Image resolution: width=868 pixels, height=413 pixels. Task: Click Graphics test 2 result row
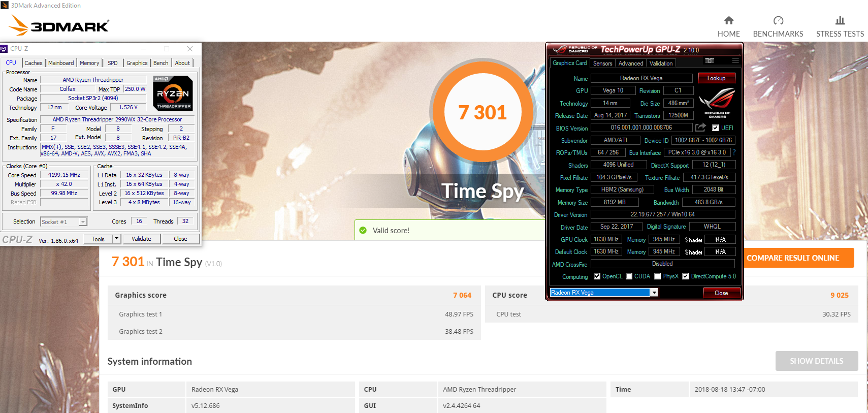[x=295, y=331]
